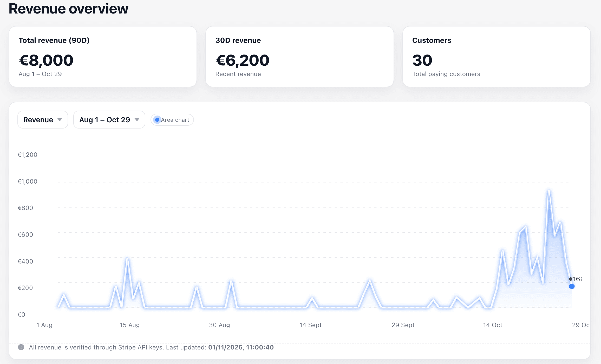Click the Revenue overview page heading

(x=68, y=9)
